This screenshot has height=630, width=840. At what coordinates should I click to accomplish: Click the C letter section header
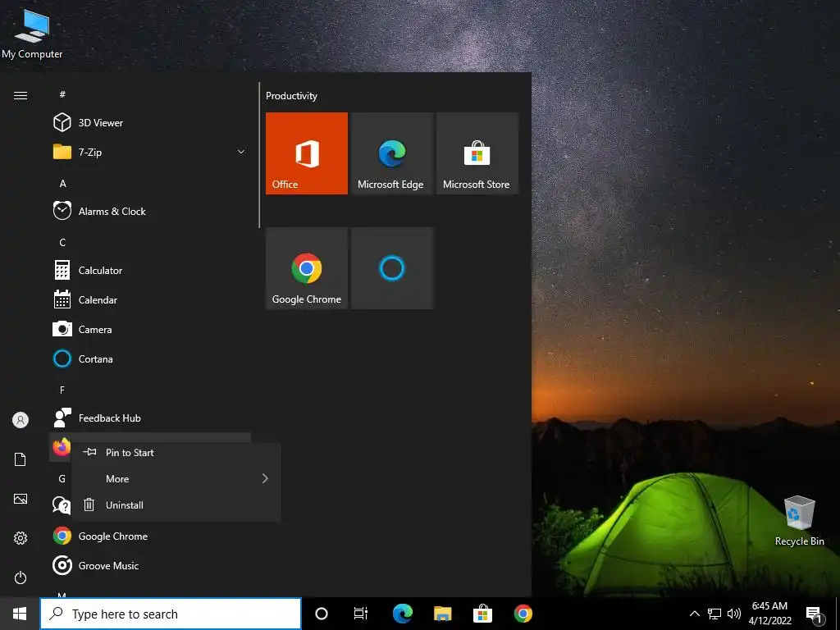(x=62, y=243)
